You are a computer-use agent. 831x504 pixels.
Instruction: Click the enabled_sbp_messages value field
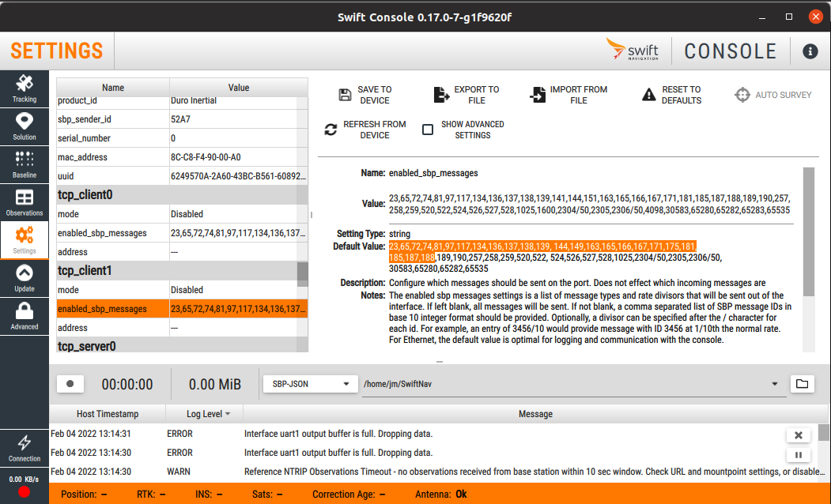coord(589,205)
